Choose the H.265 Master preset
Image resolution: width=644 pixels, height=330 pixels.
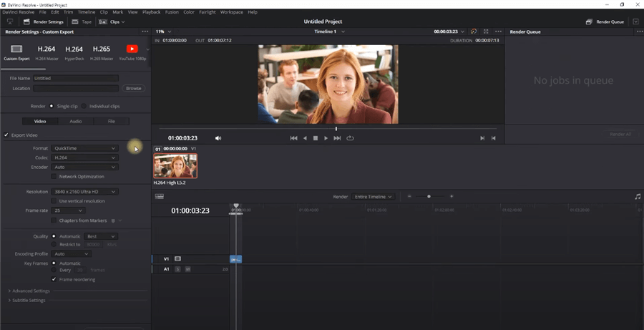[102, 52]
